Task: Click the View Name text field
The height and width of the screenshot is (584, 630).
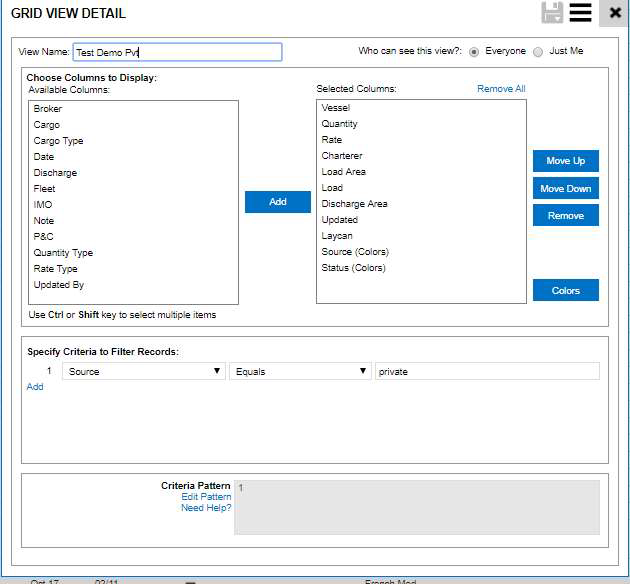Action: click(x=177, y=52)
